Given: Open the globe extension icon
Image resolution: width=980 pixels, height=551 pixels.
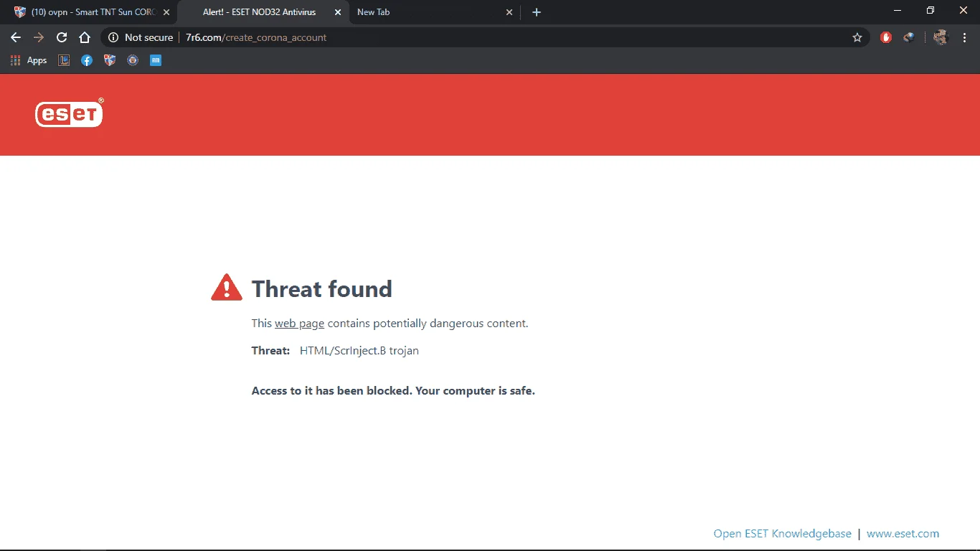Looking at the screenshot, I should tap(909, 37).
